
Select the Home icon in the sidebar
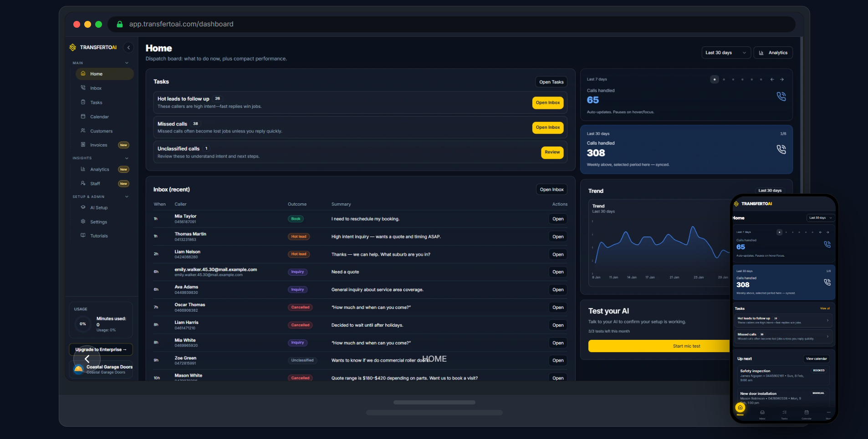click(x=82, y=73)
